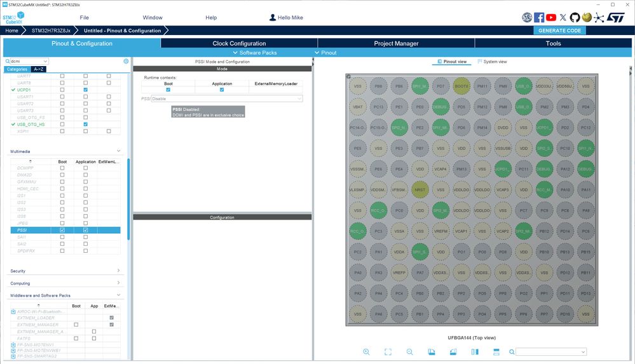The width and height of the screenshot is (635, 364).
Task: Click the ST logo icon
Action: 615,17
